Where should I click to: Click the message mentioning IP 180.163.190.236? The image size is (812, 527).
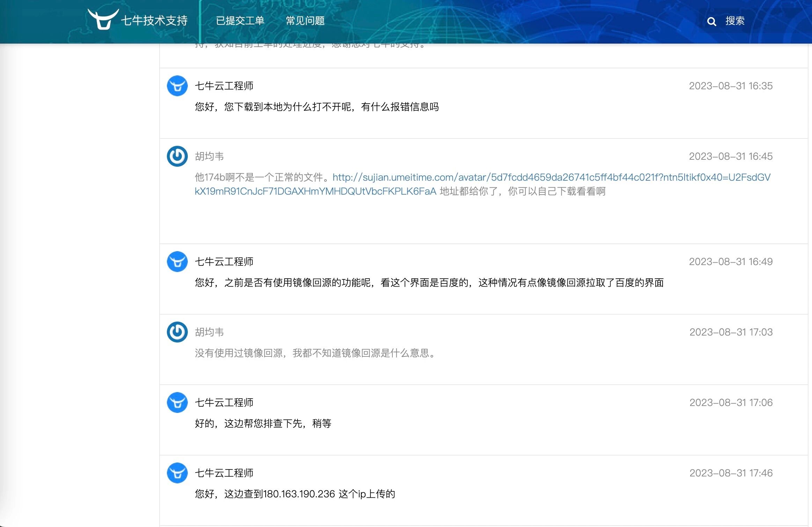click(x=295, y=494)
